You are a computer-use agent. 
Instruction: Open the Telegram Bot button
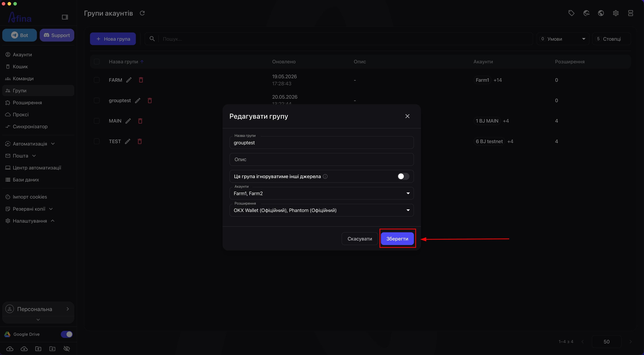(x=19, y=35)
